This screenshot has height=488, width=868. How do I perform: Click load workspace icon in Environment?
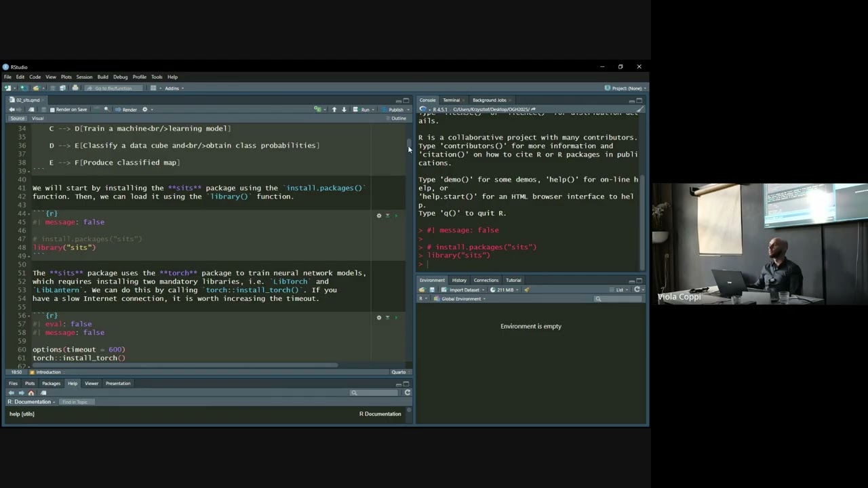point(422,289)
